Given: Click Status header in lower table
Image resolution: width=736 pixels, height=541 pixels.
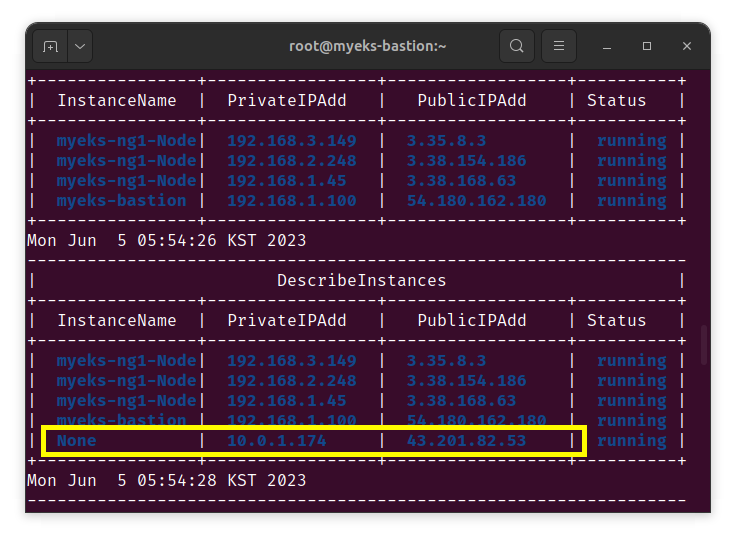Looking at the screenshot, I should coord(616,320).
